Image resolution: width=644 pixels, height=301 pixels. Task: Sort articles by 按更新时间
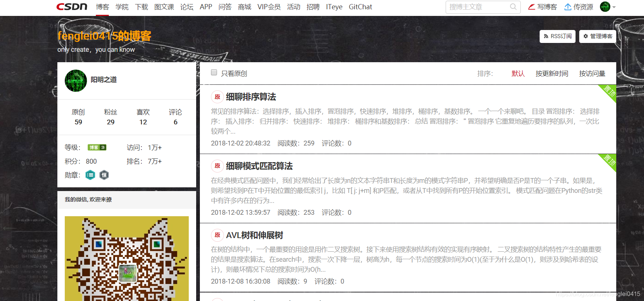(x=552, y=73)
